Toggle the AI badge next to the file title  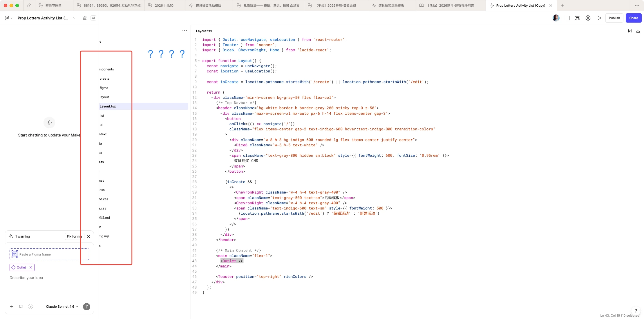93,18
